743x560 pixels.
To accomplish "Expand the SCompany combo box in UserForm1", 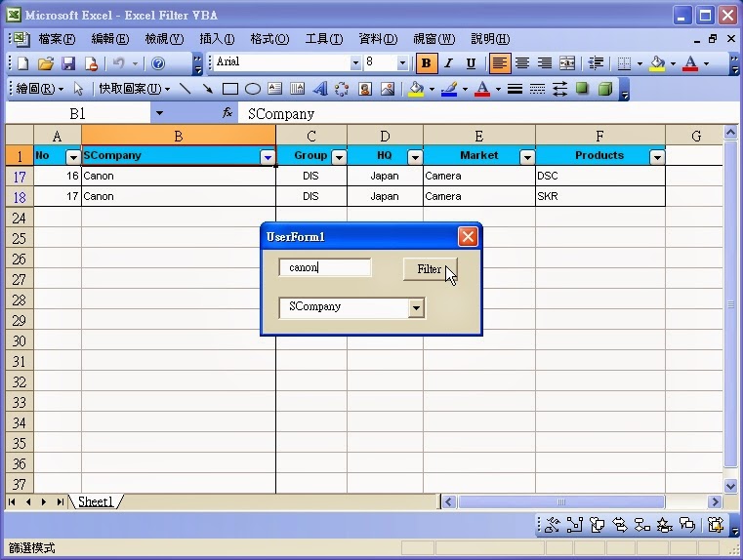I will click(x=416, y=308).
